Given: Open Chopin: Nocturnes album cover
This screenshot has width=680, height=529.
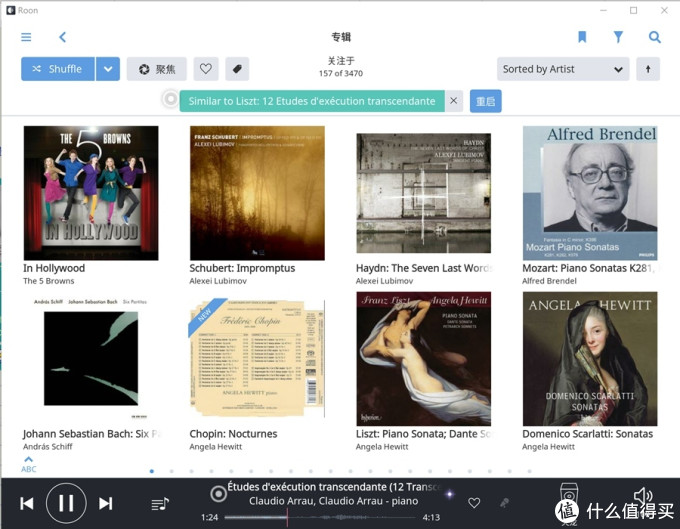Looking at the screenshot, I should (x=257, y=359).
